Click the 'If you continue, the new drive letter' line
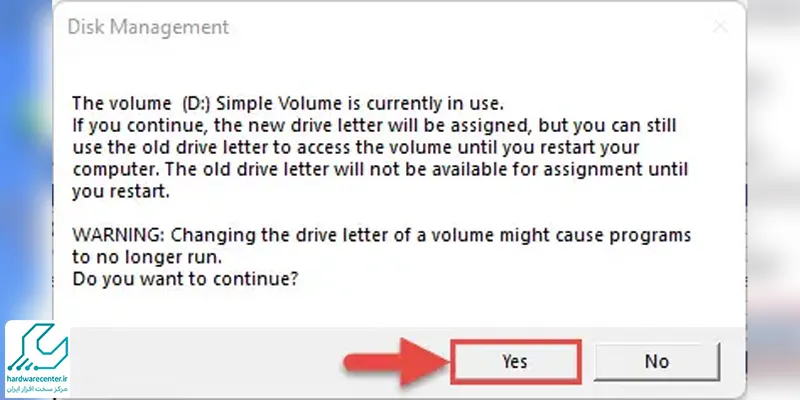 pos(374,126)
